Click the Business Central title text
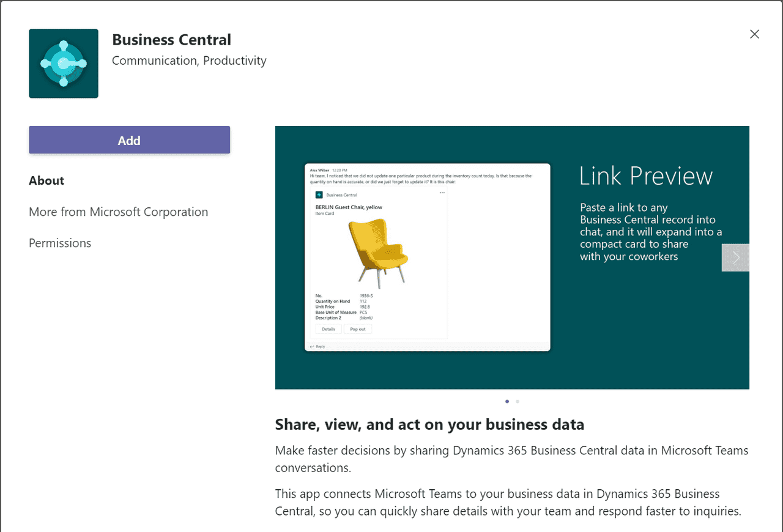Screen dimensions: 783x532 (171, 40)
